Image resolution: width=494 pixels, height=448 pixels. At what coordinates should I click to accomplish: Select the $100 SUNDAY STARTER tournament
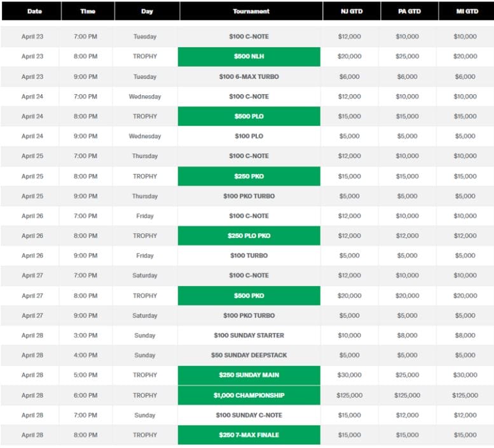point(249,335)
